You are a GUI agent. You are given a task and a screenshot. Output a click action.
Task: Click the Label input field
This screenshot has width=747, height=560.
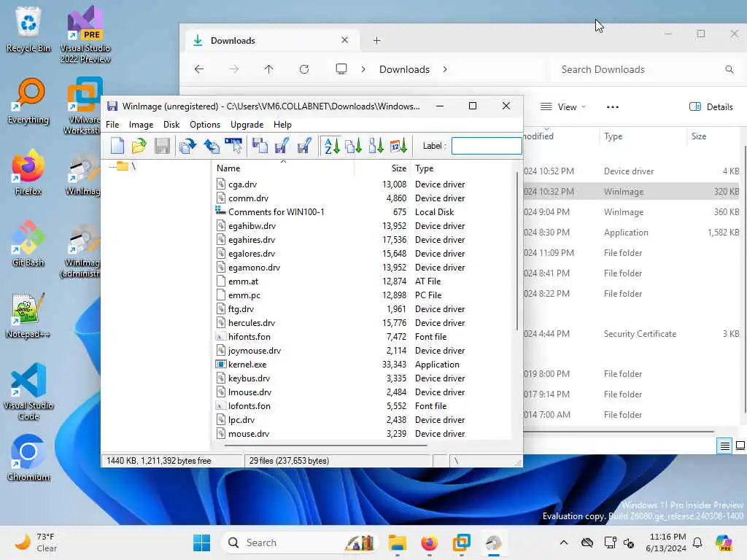click(487, 146)
